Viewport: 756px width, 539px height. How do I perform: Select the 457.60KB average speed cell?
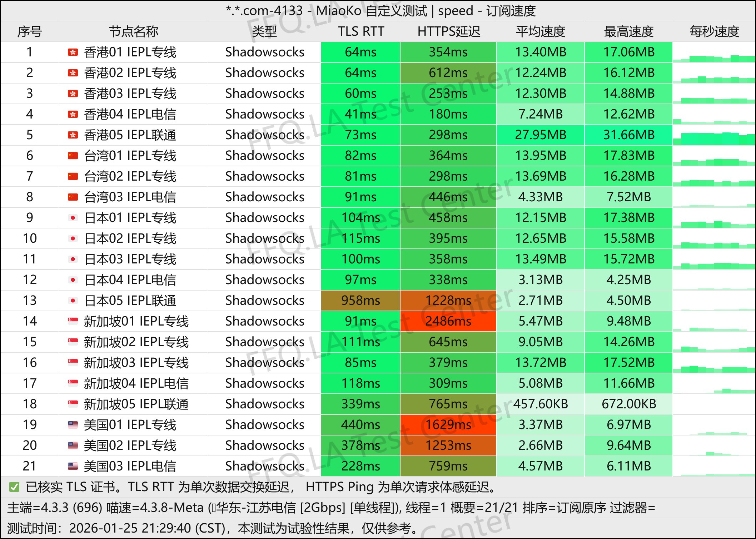pyautogui.click(x=541, y=404)
